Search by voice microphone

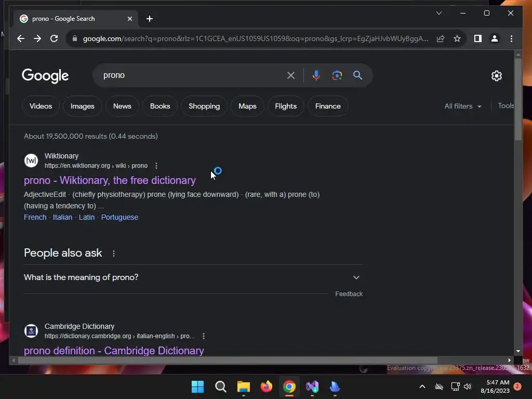pos(316,75)
